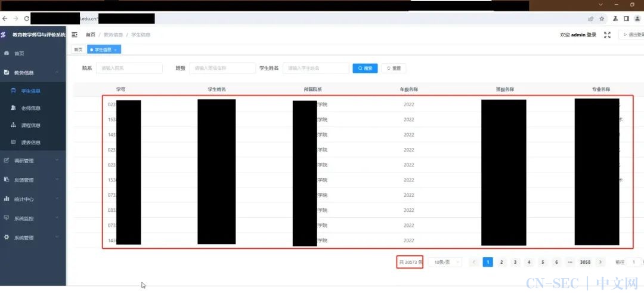Click the 所属院系 column header
The height and width of the screenshot is (293, 644).
tap(312, 89)
